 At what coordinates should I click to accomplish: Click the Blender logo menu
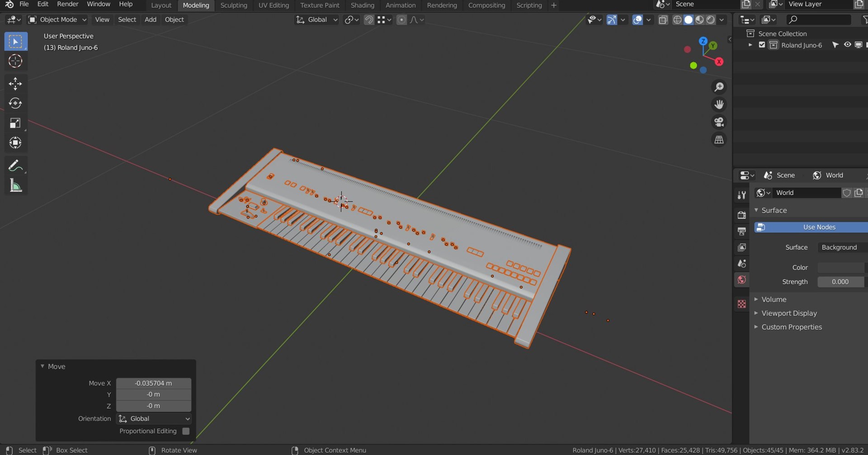tap(9, 5)
